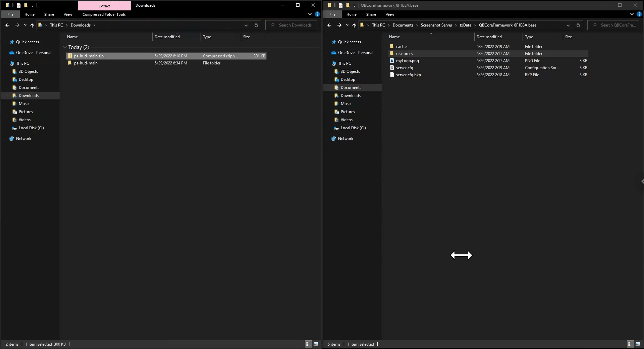Switch to large icons view in Downloads
Screen dimensions: 644x349
pos(316,344)
